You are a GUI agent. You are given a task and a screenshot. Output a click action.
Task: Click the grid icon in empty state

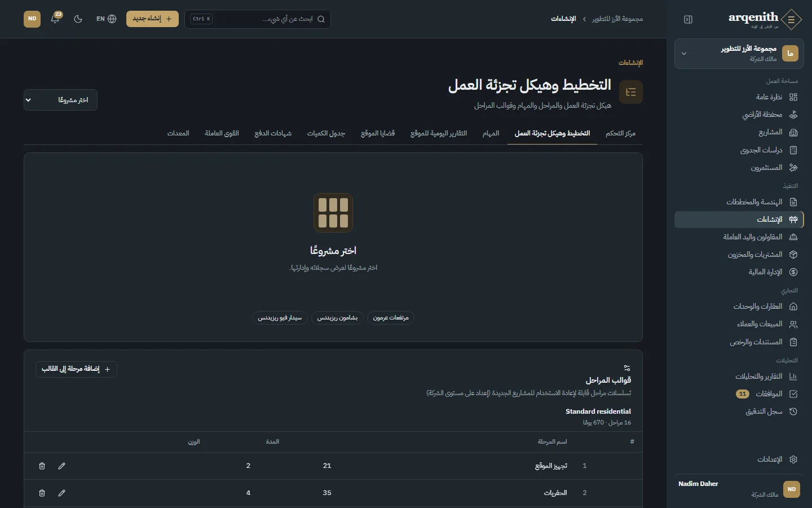pos(333,213)
